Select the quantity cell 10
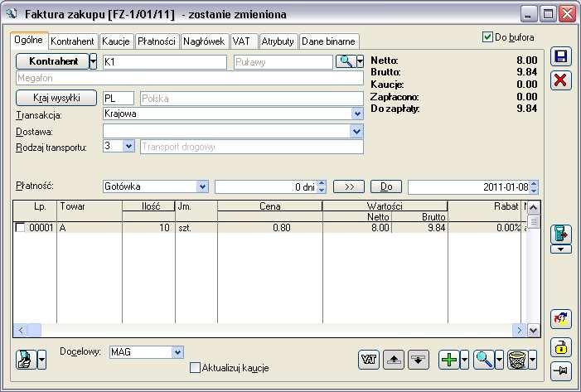Image resolution: width=581 pixels, height=392 pixels. [x=148, y=228]
